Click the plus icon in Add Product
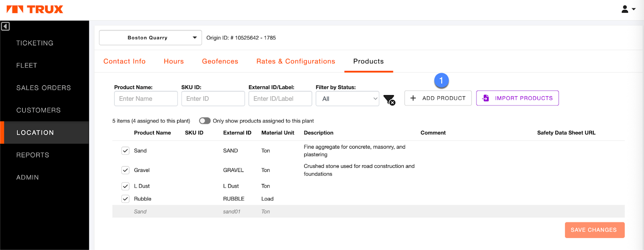This screenshot has height=250, width=644. tap(413, 98)
